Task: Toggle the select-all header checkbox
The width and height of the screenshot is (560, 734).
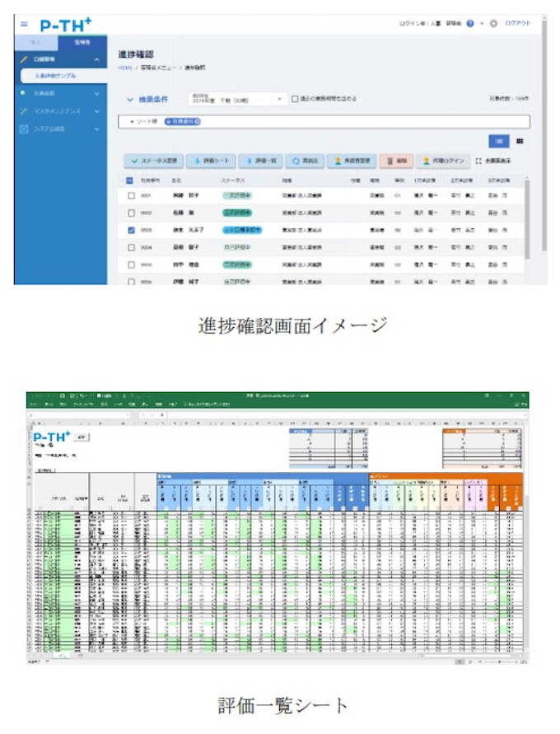Action: (x=131, y=179)
